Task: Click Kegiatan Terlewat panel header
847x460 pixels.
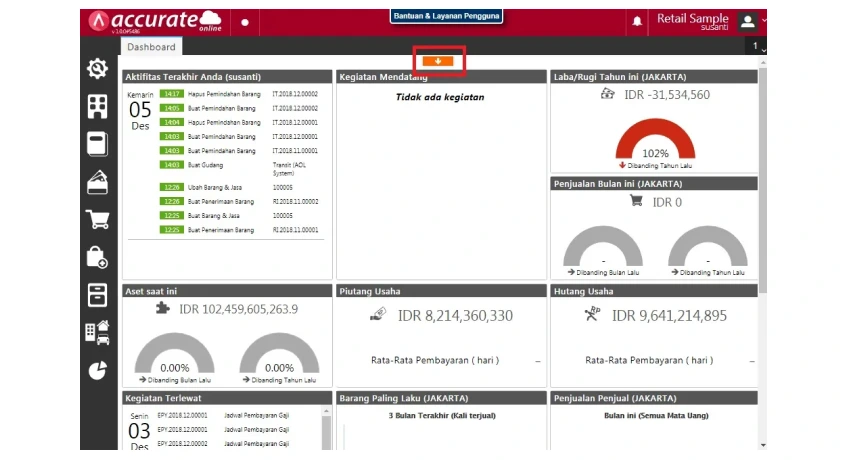Action: [x=227, y=398]
